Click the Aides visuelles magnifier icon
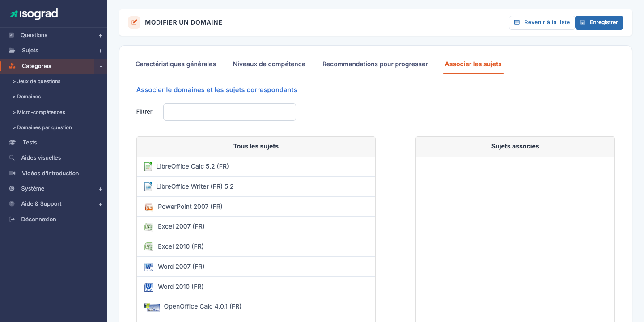Viewport: 644px width, 322px height. point(12,158)
